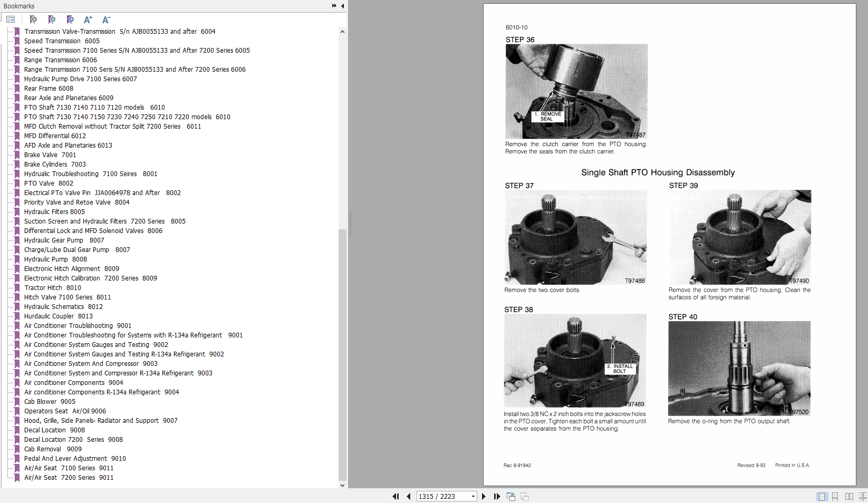Click the last page navigation control
This screenshot has height=503, width=868.
pyautogui.click(x=497, y=496)
